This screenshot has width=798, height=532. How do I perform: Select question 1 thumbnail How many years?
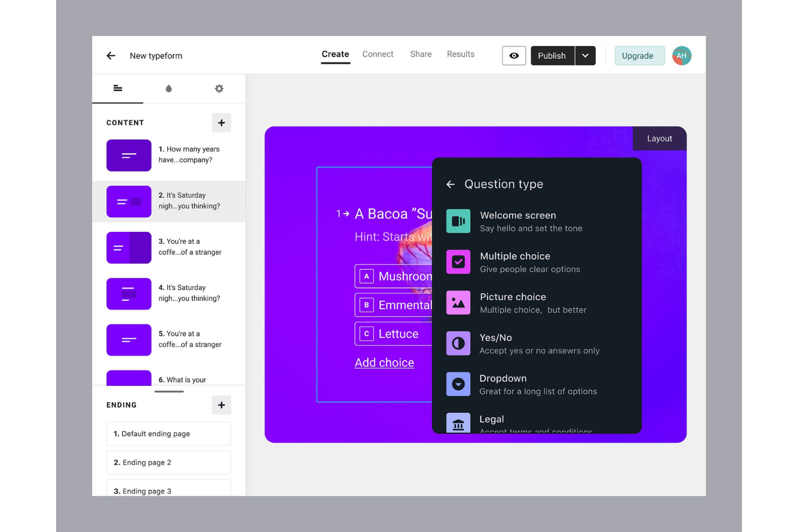[129, 155]
